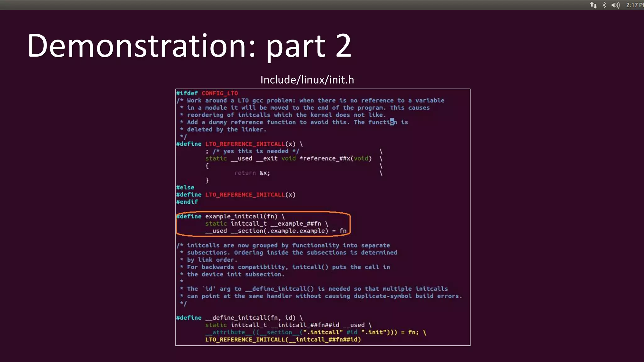Click the 'For backwards compatibility' comment line

tap(285, 267)
